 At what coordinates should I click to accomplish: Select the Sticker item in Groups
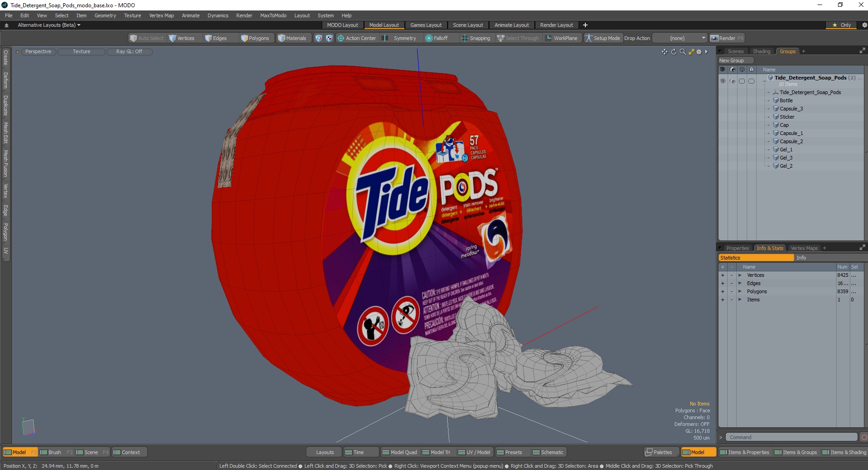pyautogui.click(x=787, y=117)
